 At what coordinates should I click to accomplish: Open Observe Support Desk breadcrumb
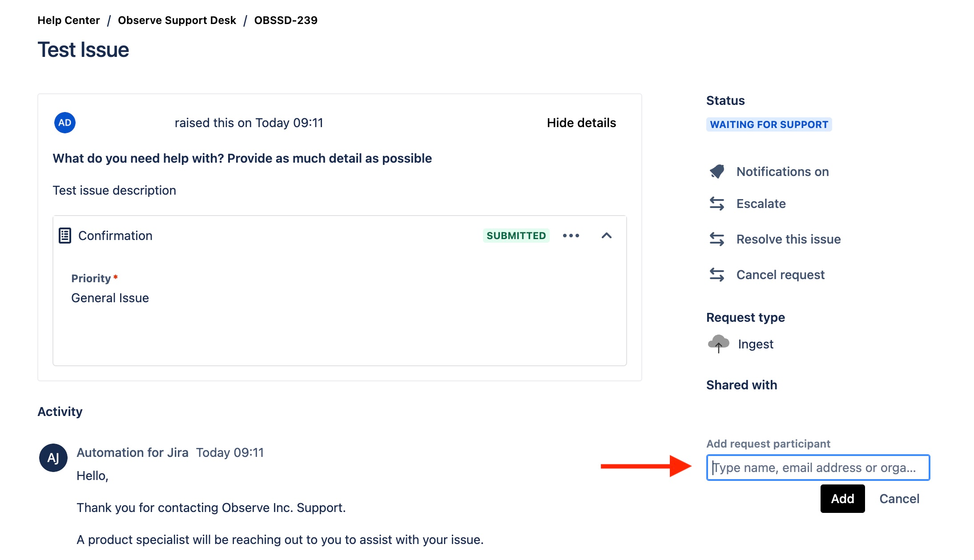(177, 20)
